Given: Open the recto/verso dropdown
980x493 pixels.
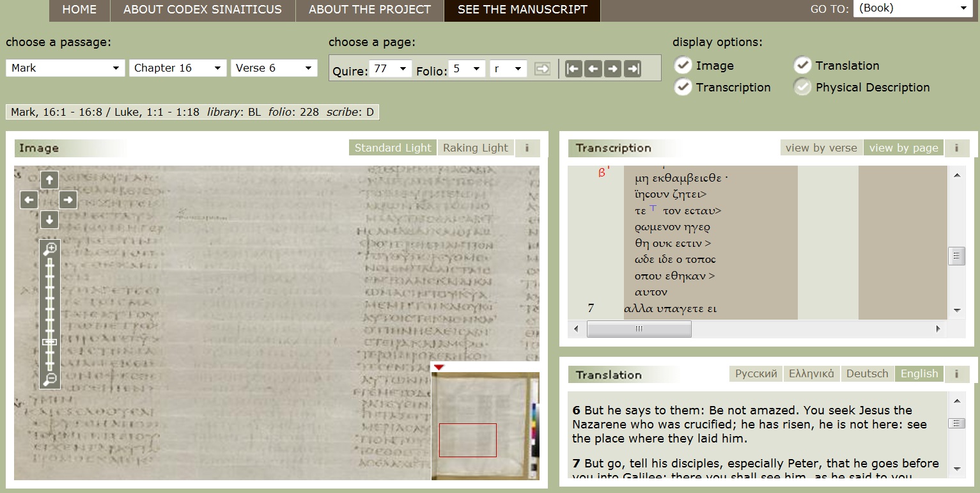Looking at the screenshot, I should (x=508, y=68).
